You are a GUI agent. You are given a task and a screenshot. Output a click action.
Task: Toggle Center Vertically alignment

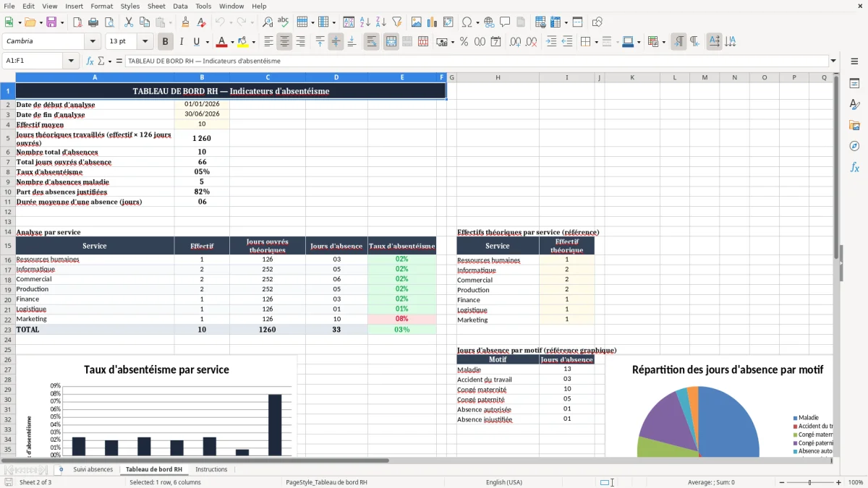[x=336, y=42]
